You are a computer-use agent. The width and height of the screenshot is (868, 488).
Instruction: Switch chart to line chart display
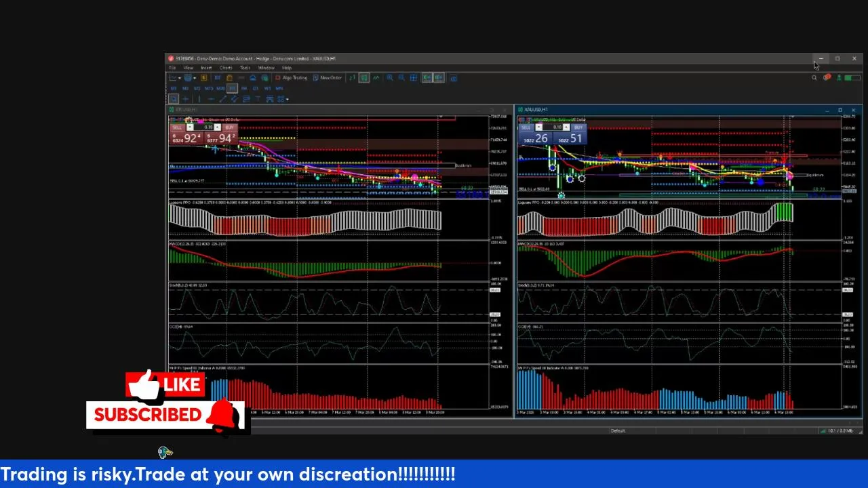tap(376, 78)
